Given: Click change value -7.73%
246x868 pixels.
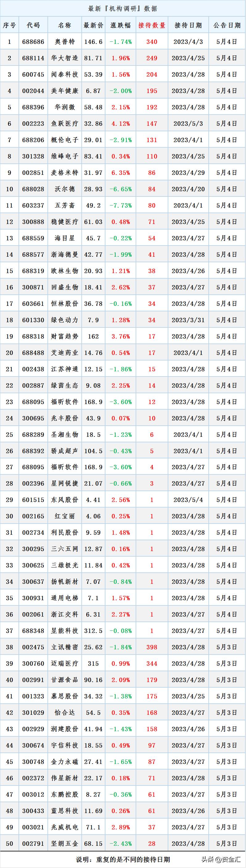Looking at the screenshot, I should [x=120, y=205].
